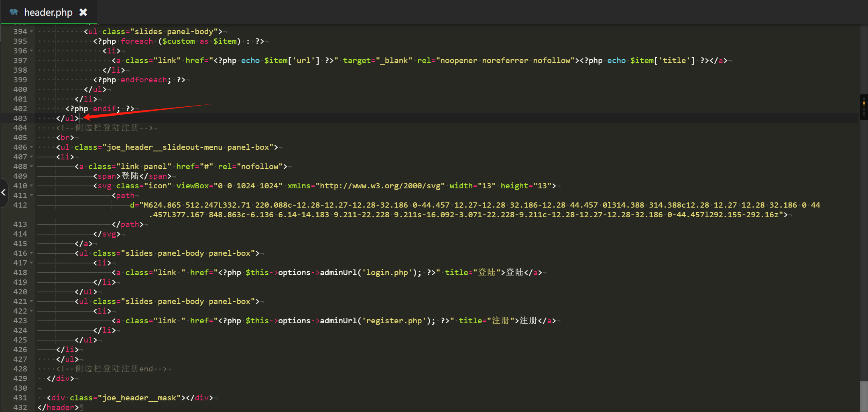Click 'login.php' string on line 418
This screenshot has height=412, width=868.
click(x=387, y=272)
